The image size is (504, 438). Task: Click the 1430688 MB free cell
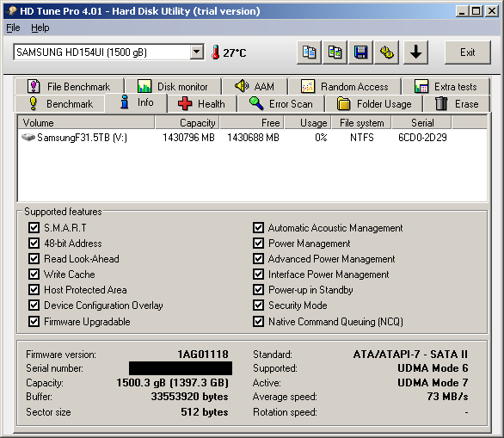pos(253,138)
